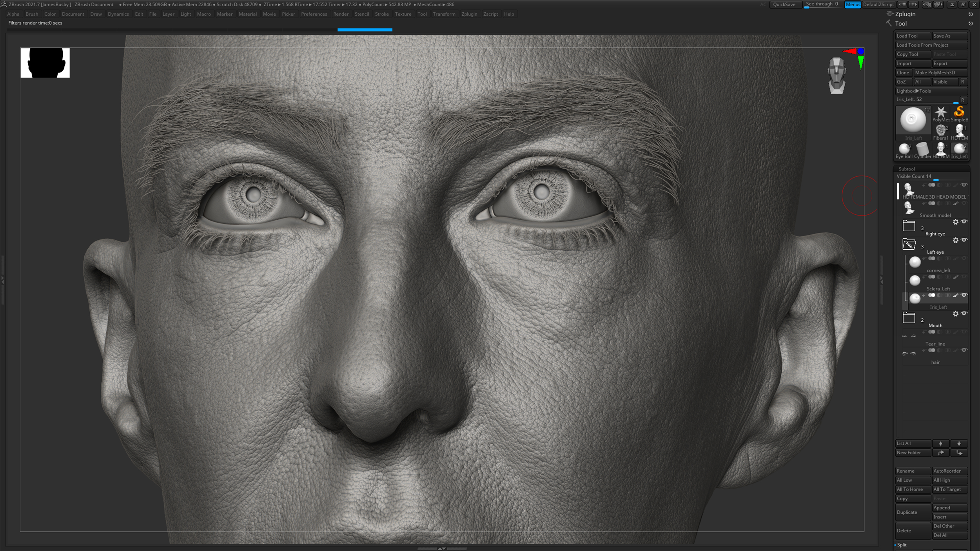Open the Render menu
This screenshot has width=980, height=551.
341,14
